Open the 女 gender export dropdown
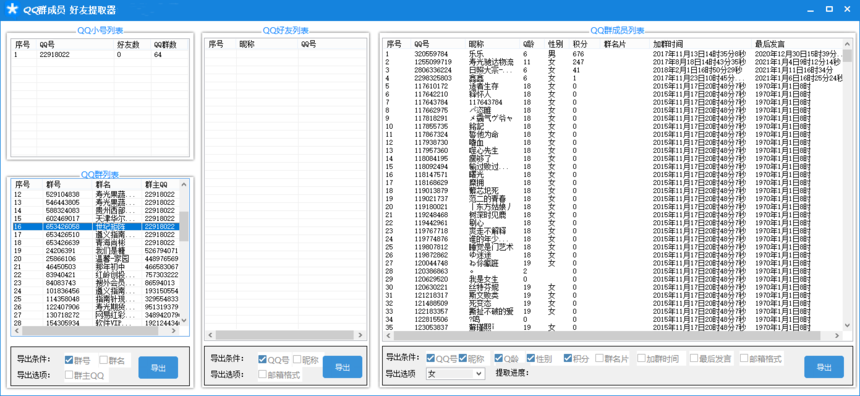The height and width of the screenshot is (396, 860). pyautogui.click(x=456, y=374)
